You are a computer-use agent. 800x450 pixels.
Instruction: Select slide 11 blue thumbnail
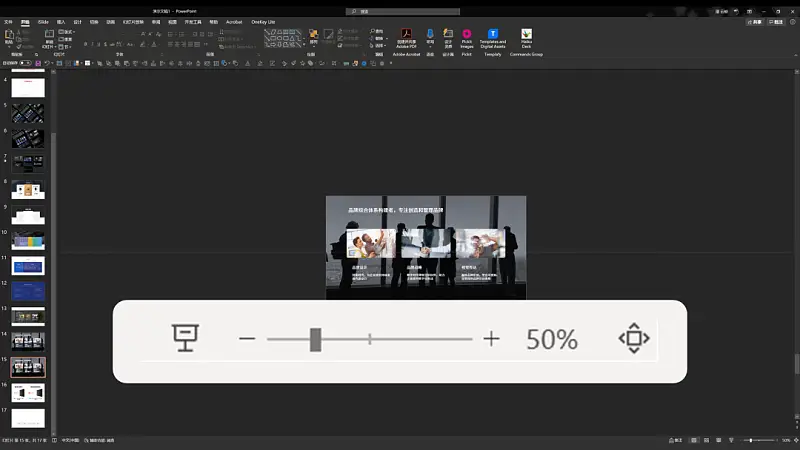pyautogui.click(x=28, y=266)
